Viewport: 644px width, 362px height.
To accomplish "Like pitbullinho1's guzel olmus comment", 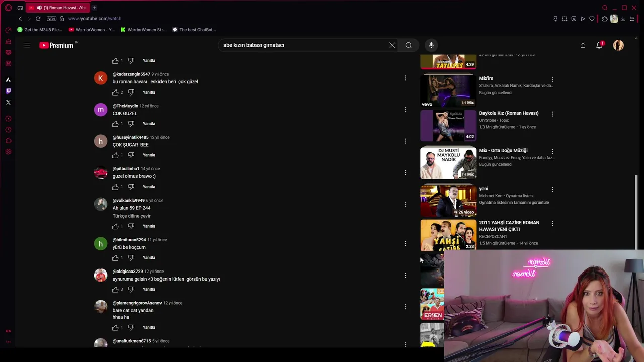I will coord(115,187).
